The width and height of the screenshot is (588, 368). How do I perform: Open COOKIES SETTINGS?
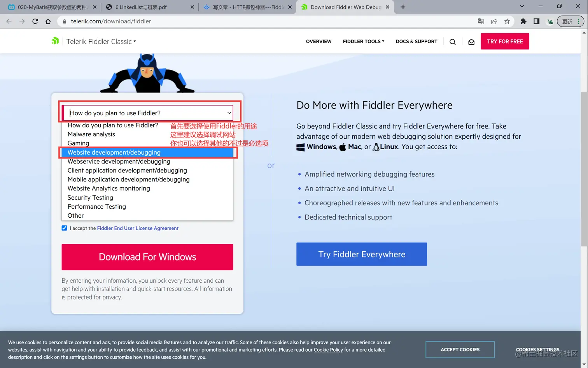coord(537,350)
